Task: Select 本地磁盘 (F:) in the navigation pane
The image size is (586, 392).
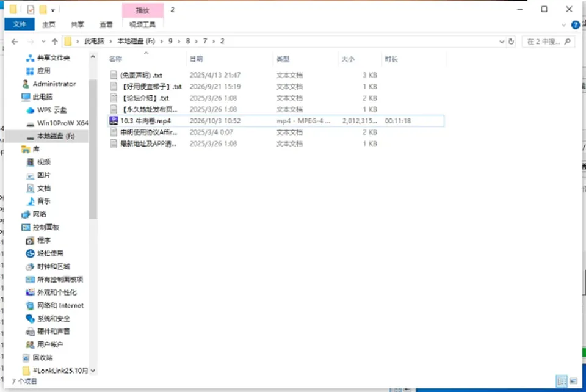Action: coord(56,136)
